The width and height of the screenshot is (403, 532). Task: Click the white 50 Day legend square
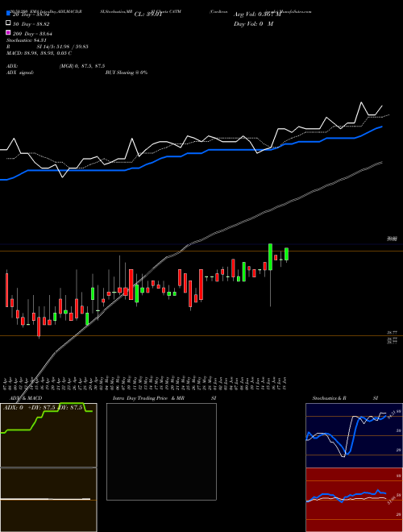point(9,23)
